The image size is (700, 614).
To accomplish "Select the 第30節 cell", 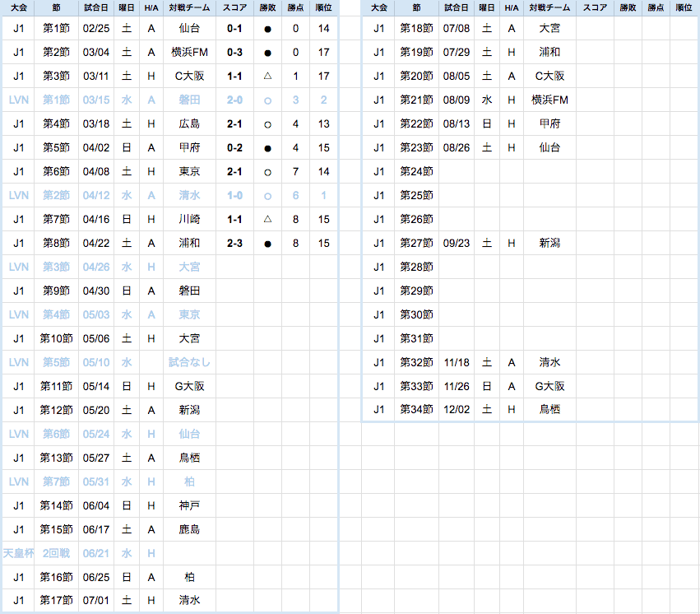I will 416,314.
